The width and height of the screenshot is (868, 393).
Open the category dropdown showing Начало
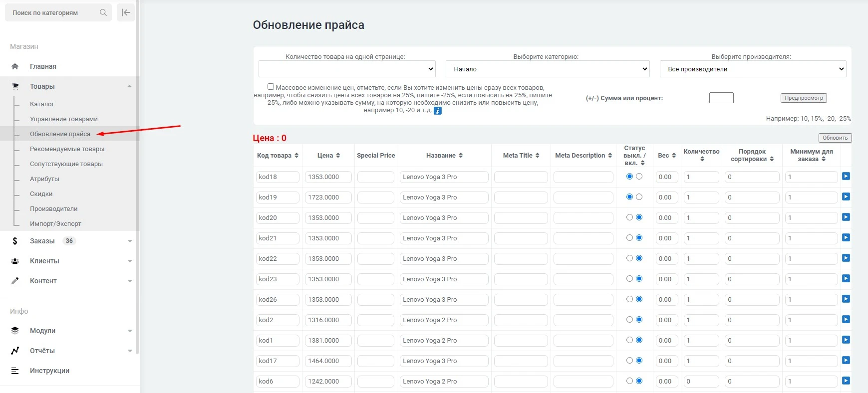click(548, 69)
